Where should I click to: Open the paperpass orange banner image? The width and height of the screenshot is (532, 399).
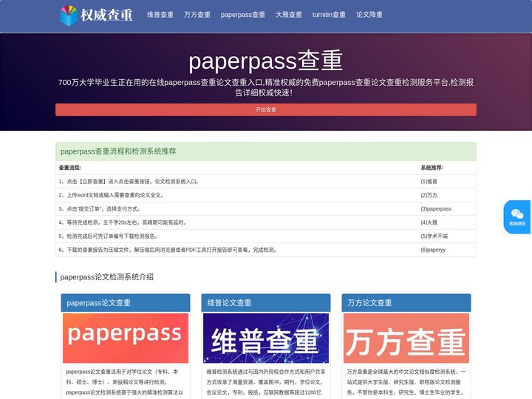point(126,338)
